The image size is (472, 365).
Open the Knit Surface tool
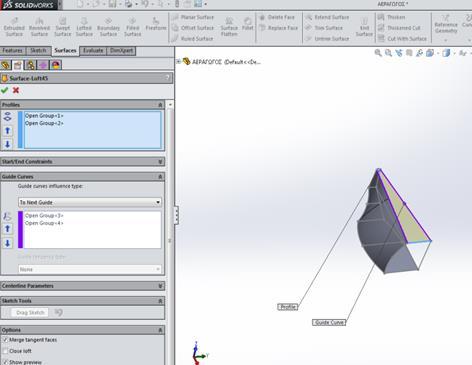pos(364,26)
